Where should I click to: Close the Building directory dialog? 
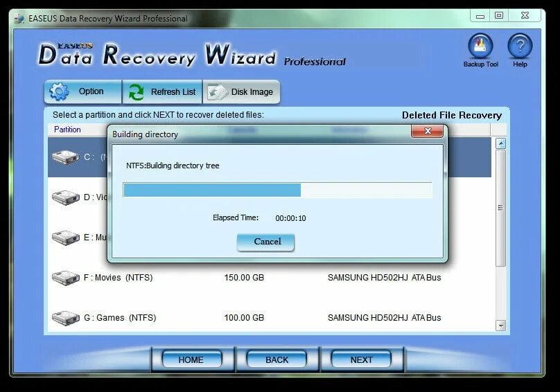427,131
